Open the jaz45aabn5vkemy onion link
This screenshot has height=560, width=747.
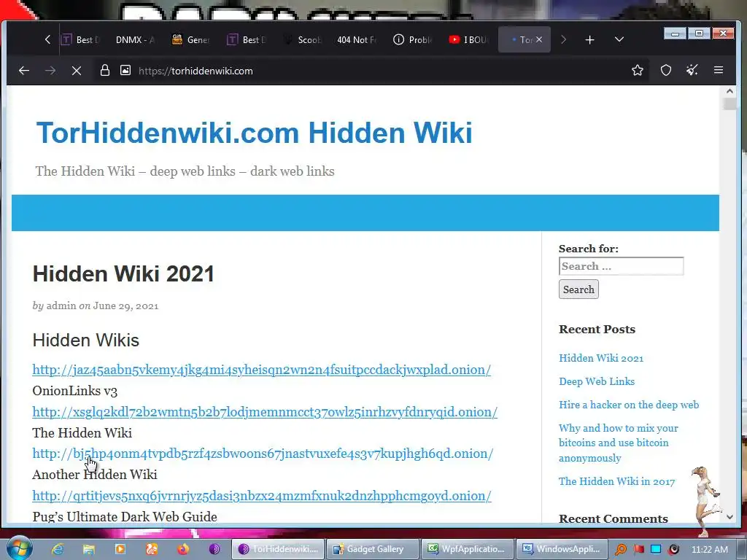262,370
